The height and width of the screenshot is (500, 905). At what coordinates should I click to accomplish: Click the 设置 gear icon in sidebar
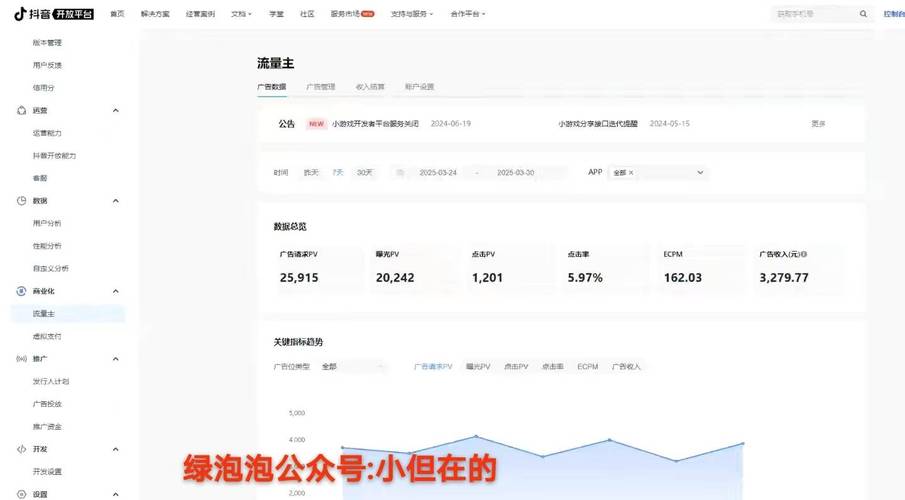click(x=21, y=494)
